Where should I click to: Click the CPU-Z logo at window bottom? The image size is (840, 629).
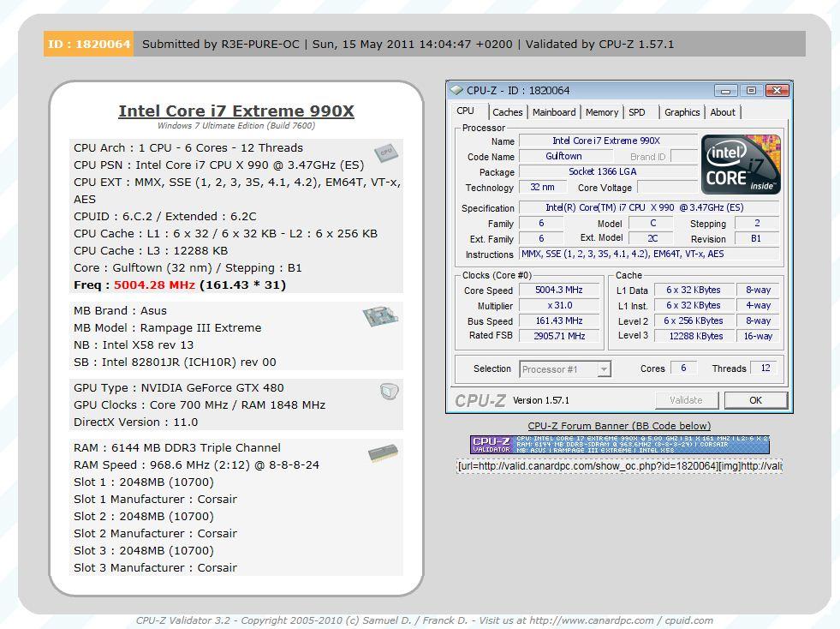480,400
